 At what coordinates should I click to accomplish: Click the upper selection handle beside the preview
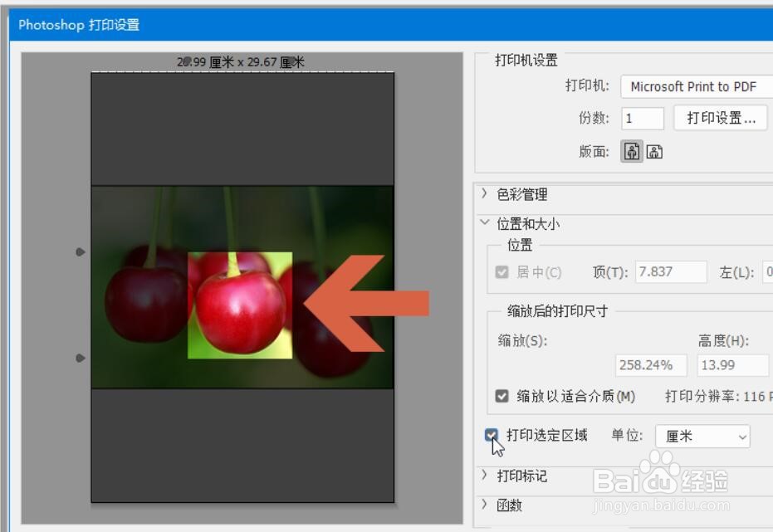pyautogui.click(x=81, y=252)
